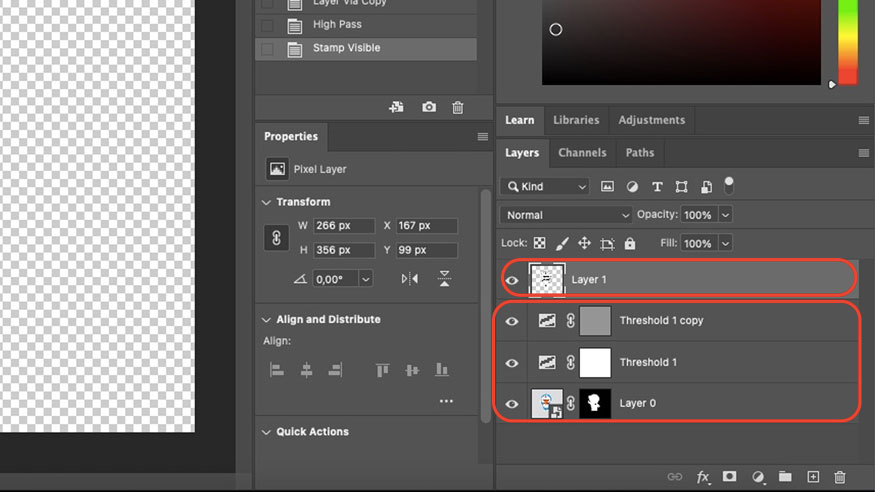Toggle the checkbox next to Stamp Visible
This screenshot has height=492, width=875.
point(267,48)
